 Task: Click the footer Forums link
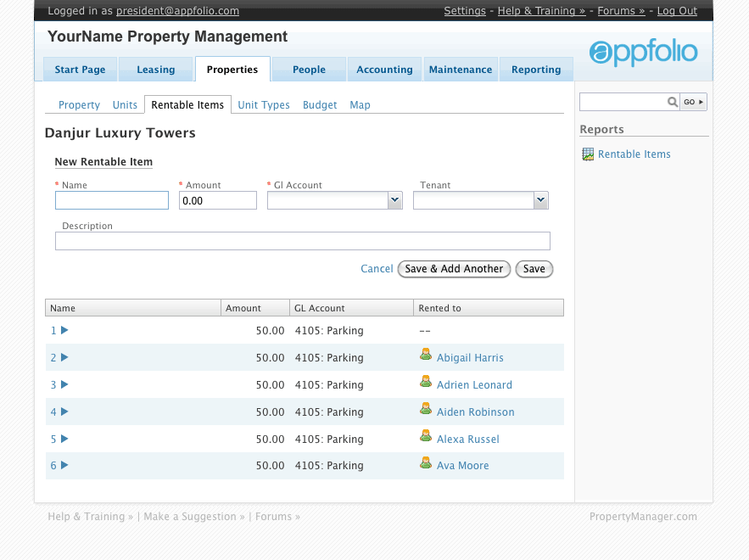click(x=277, y=517)
